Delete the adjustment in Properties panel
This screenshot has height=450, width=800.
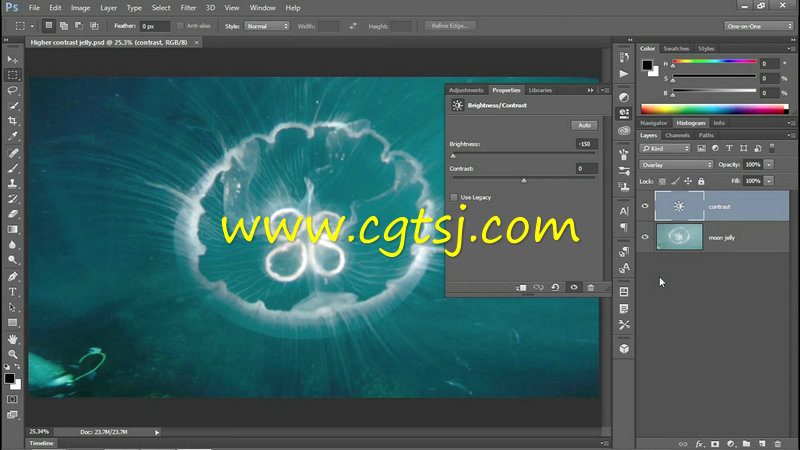tap(591, 288)
